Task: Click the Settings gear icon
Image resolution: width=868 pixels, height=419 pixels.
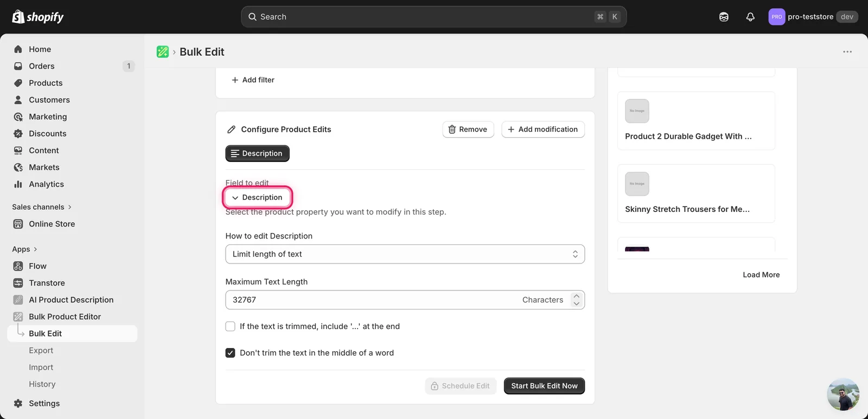Action: [x=18, y=403]
